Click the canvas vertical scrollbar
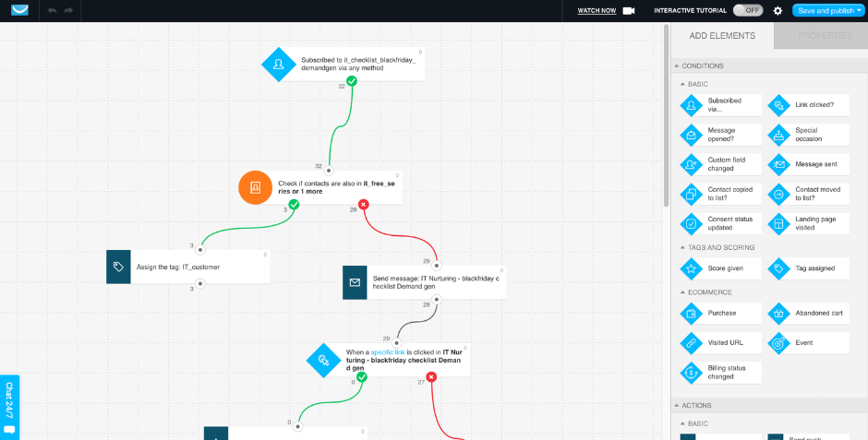This screenshot has height=440, width=868. coord(667,116)
